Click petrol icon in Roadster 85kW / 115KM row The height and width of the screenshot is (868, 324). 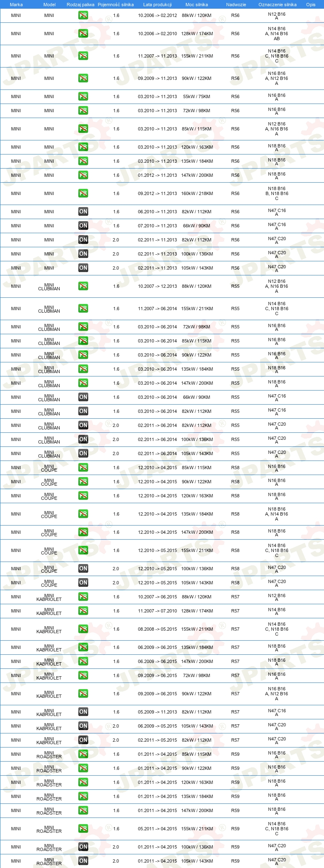[83, 754]
